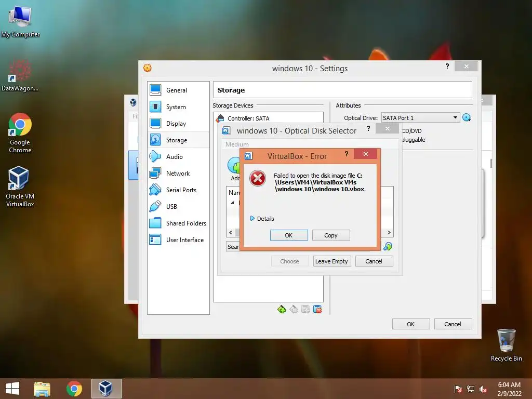Click add storage controller icon

click(282, 310)
